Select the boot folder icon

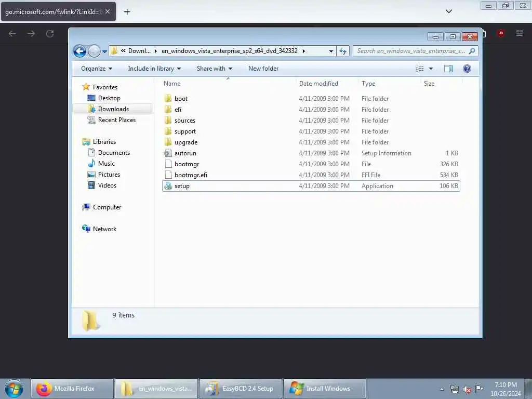(x=168, y=98)
